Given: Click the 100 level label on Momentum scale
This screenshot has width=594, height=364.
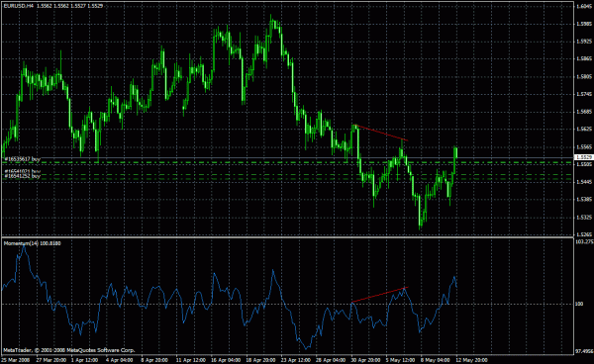Looking at the screenshot, I should 579,304.
